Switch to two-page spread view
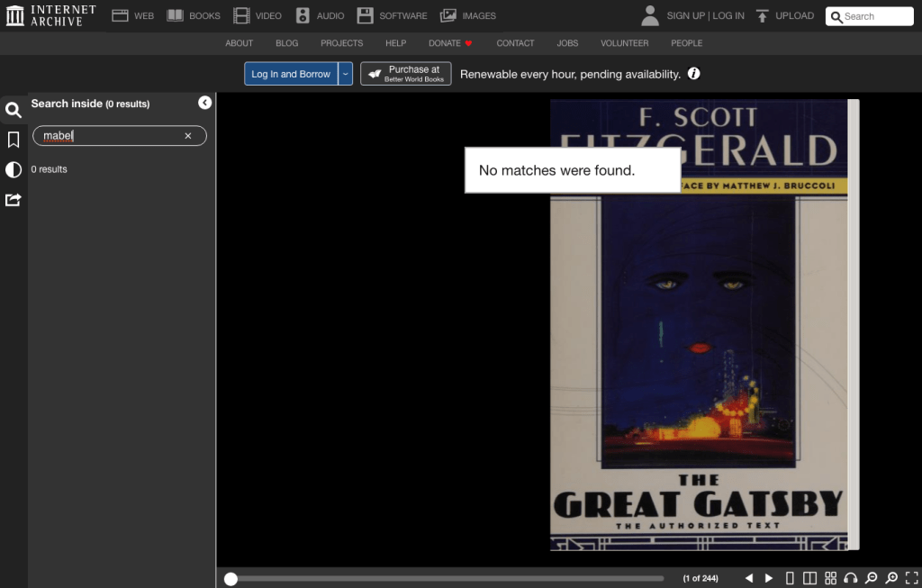Screen dimensions: 922x588 (x=809, y=577)
